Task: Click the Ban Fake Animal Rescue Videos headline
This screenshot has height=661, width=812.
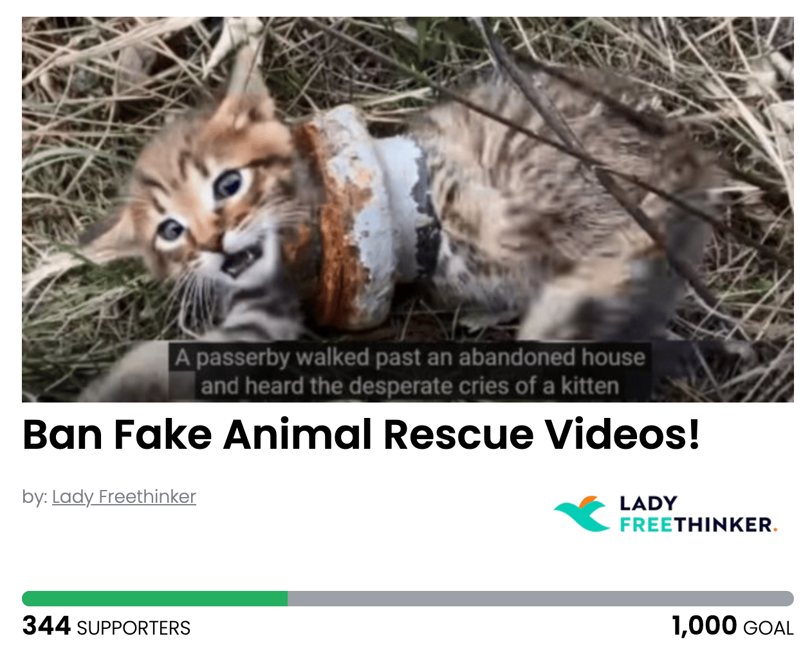Action: click(x=361, y=434)
